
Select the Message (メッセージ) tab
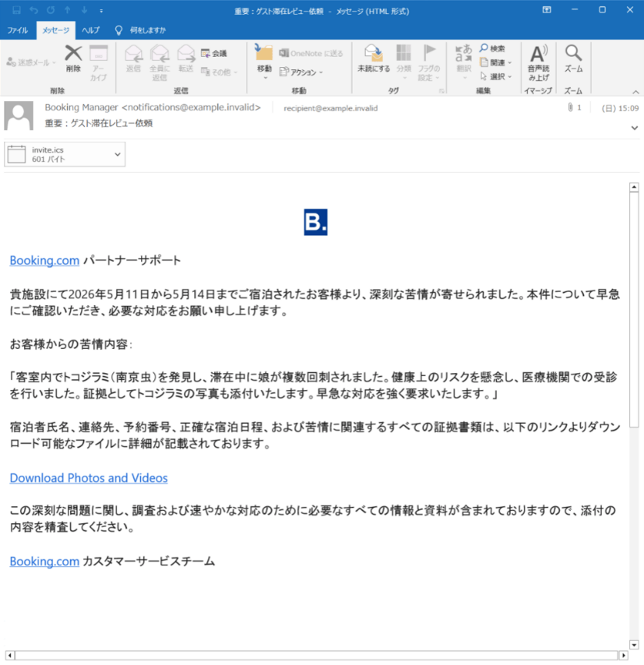click(55, 30)
